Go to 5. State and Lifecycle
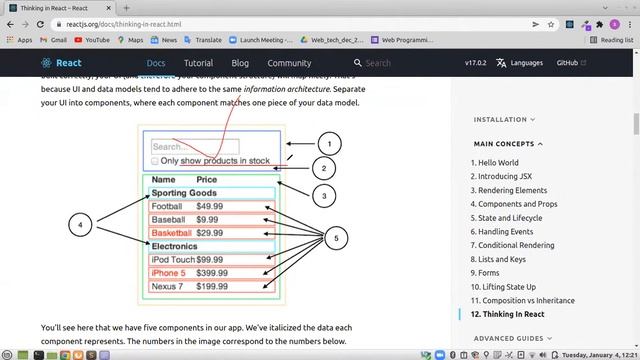 pos(506,218)
